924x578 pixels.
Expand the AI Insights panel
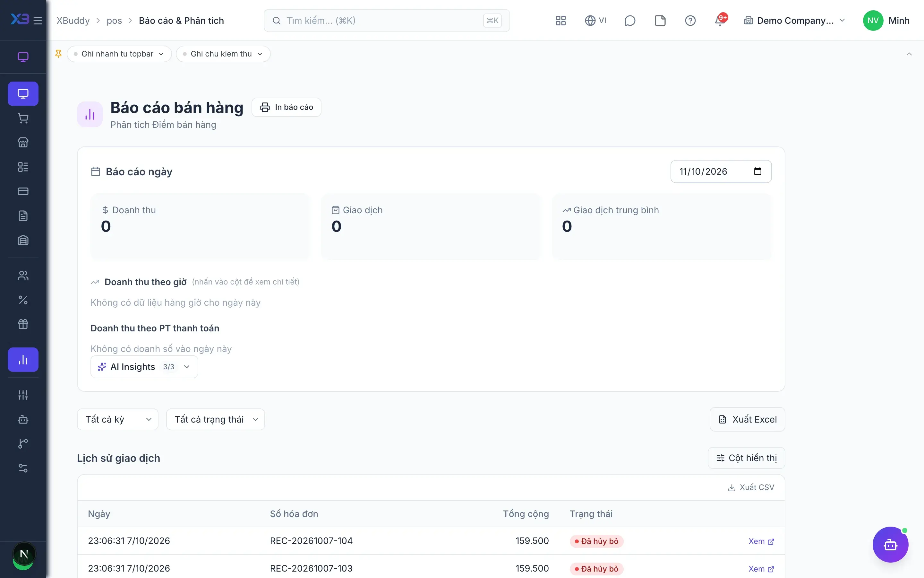(144, 367)
